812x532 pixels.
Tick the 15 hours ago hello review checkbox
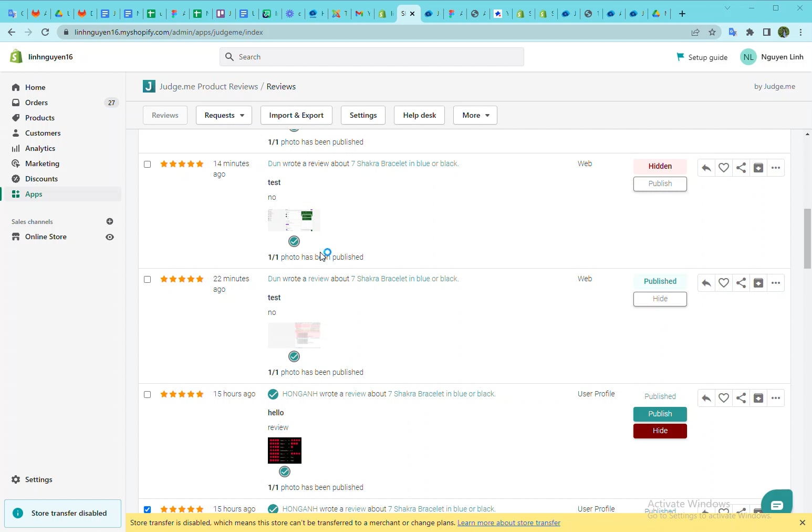[x=148, y=394]
